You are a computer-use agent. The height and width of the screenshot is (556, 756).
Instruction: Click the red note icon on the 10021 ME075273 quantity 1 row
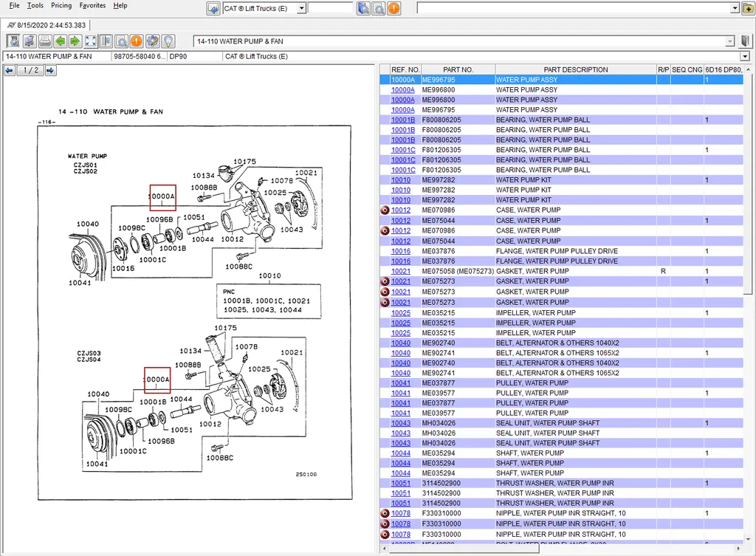point(385,281)
